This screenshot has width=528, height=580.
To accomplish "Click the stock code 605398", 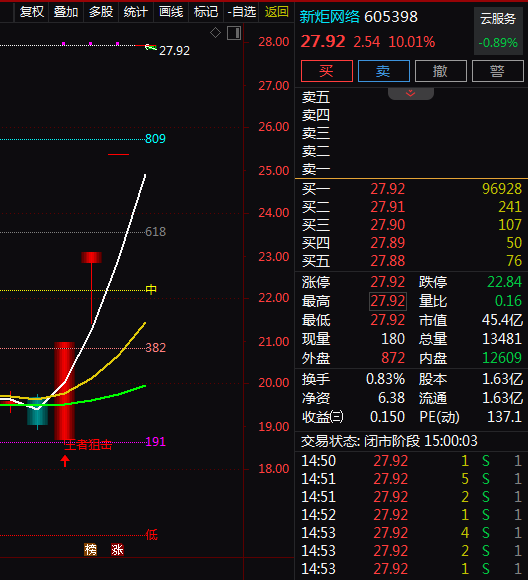I will [391, 17].
